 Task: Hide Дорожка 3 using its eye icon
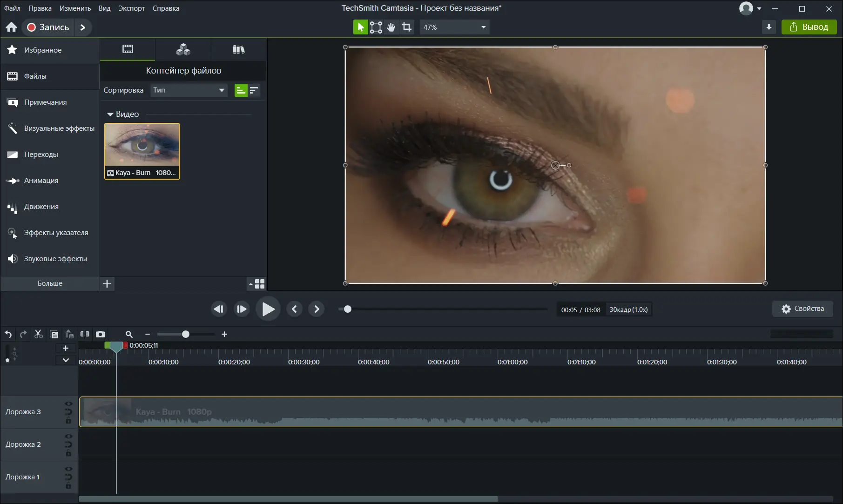[x=68, y=404]
